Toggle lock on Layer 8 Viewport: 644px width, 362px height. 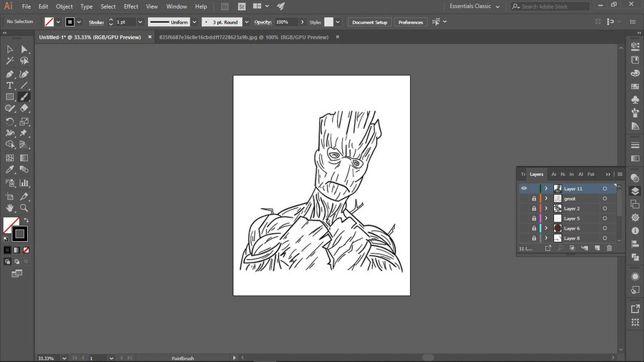[x=534, y=238]
